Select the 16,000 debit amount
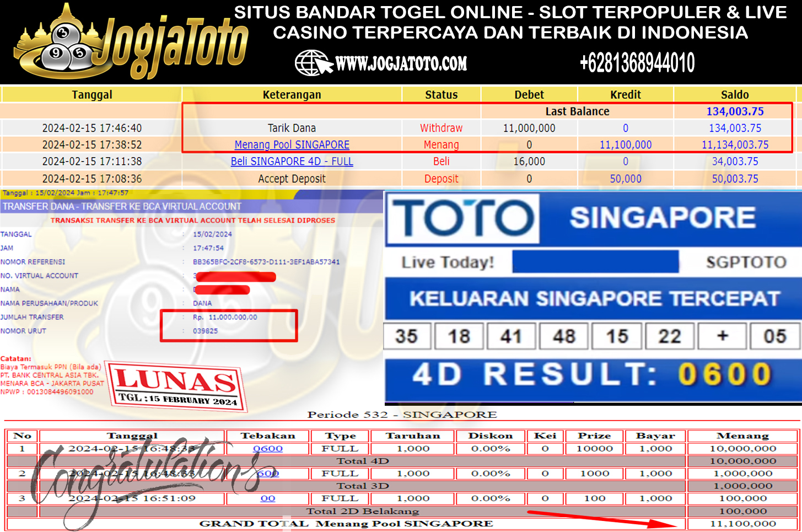 (x=529, y=162)
